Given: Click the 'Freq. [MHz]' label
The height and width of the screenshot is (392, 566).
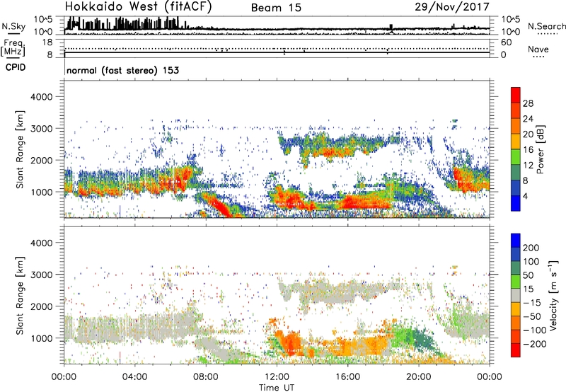Looking at the screenshot, I should (x=13, y=48).
